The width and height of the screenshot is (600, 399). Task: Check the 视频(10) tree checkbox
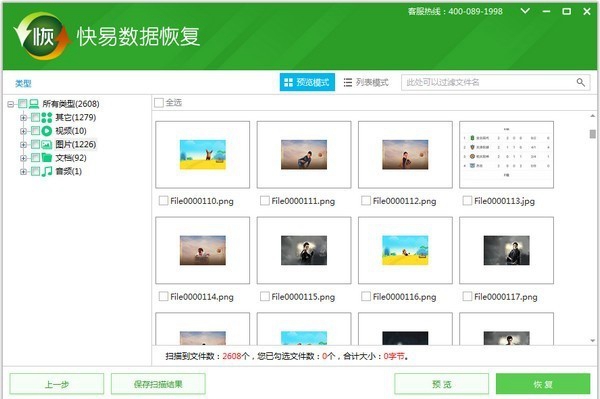pyautogui.click(x=35, y=131)
